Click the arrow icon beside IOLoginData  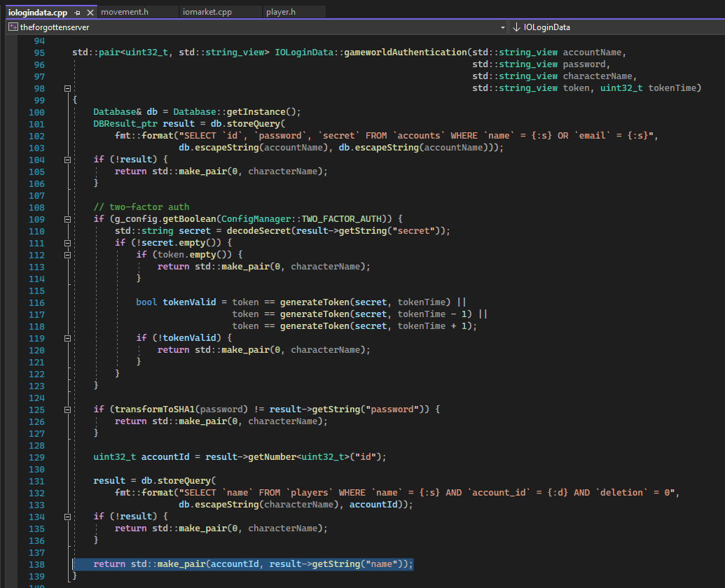516,27
